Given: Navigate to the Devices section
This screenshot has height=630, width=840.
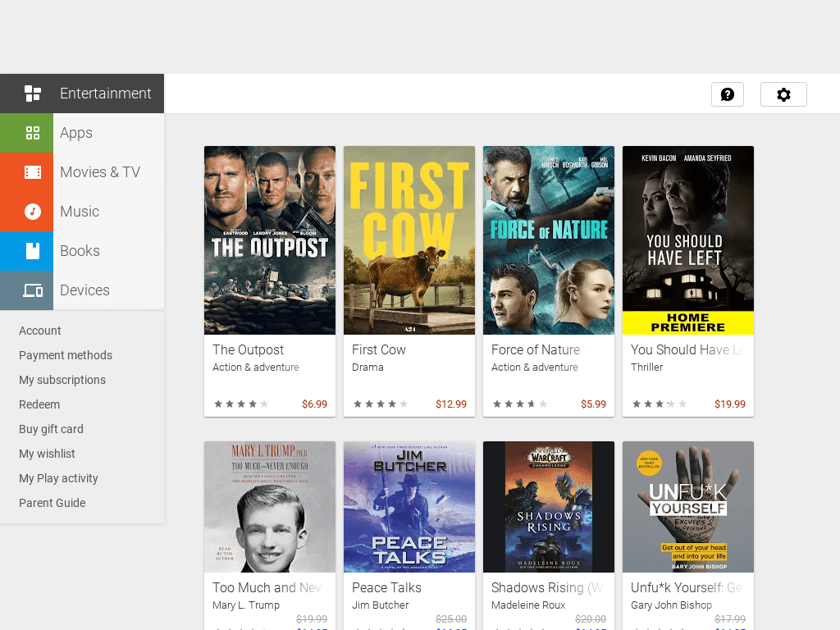Looking at the screenshot, I should (84, 290).
